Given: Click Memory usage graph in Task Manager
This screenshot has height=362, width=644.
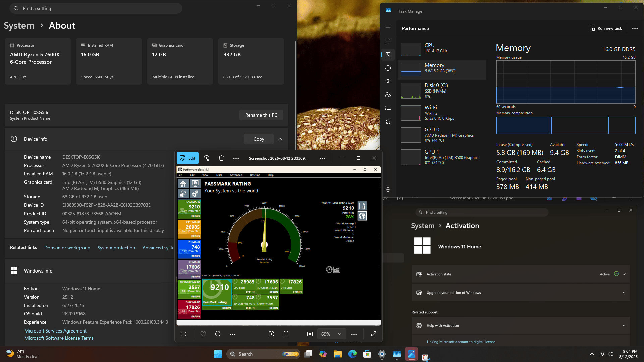Looking at the screenshot, I should tap(566, 82).
